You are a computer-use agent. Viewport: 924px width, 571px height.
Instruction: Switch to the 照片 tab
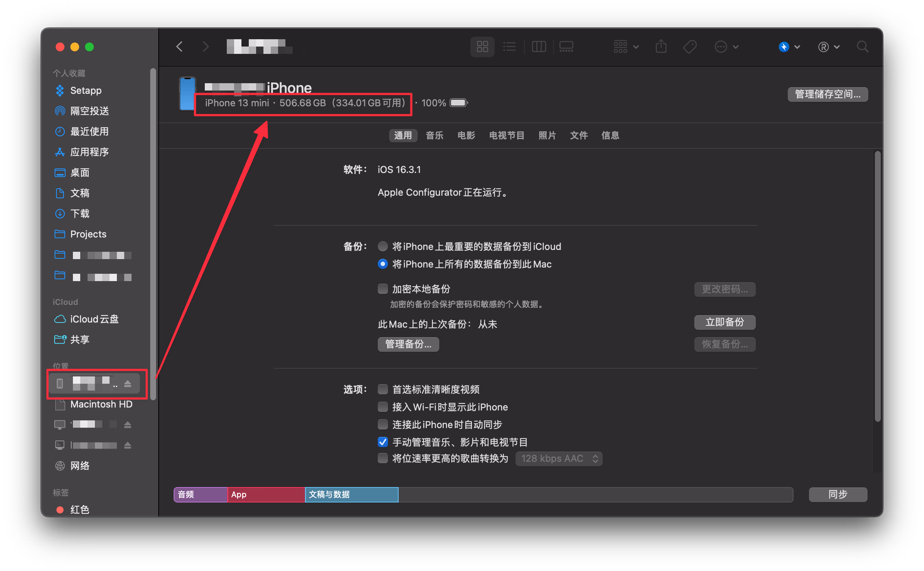coord(547,135)
